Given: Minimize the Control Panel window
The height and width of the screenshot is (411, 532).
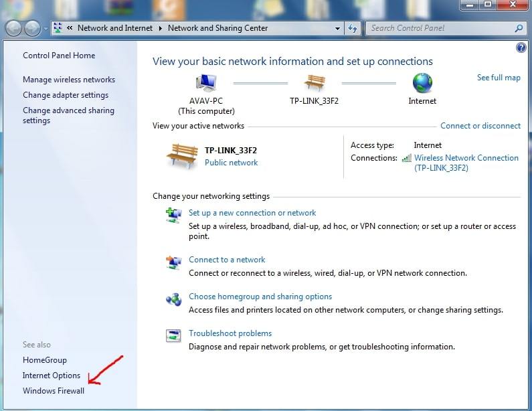Looking at the screenshot, I should pyautogui.click(x=470, y=5).
